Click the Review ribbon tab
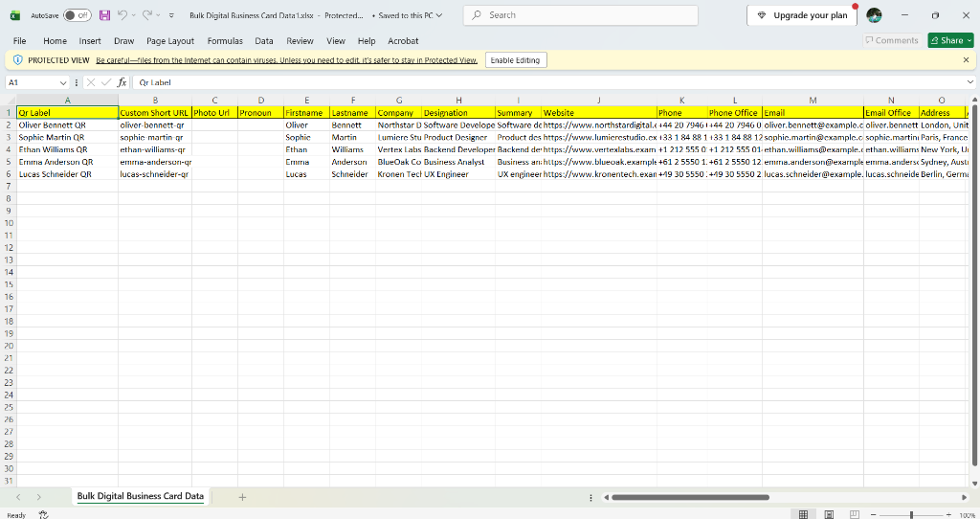The height and width of the screenshot is (519, 980). tap(300, 40)
